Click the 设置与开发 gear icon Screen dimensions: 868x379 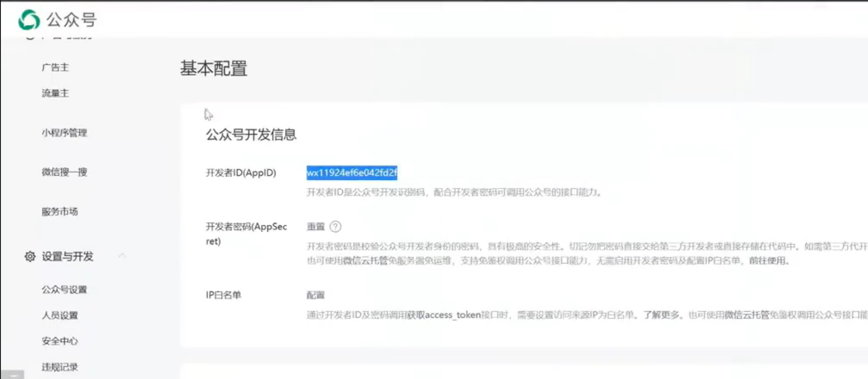click(30, 257)
